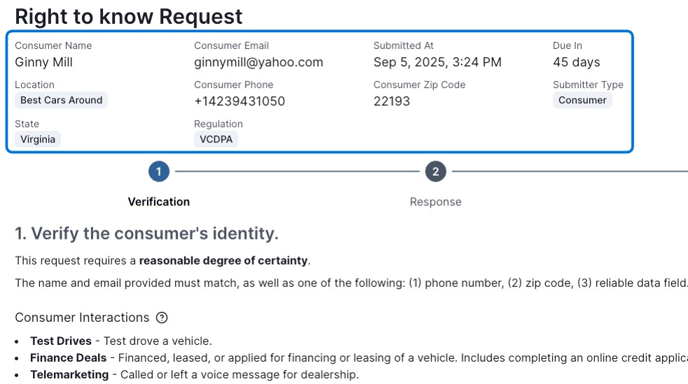Click the 45 days due value
This screenshot has width=688, height=384.
577,62
